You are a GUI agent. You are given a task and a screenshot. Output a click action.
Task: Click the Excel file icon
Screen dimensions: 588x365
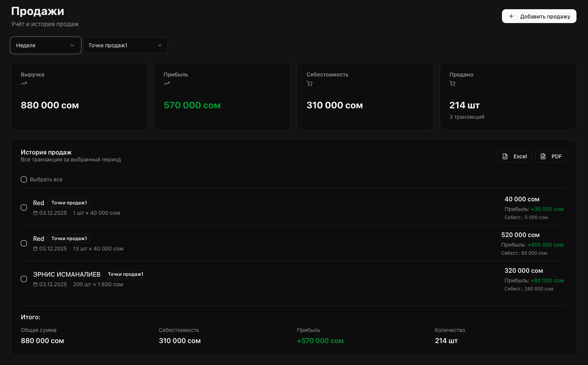pyautogui.click(x=505, y=156)
